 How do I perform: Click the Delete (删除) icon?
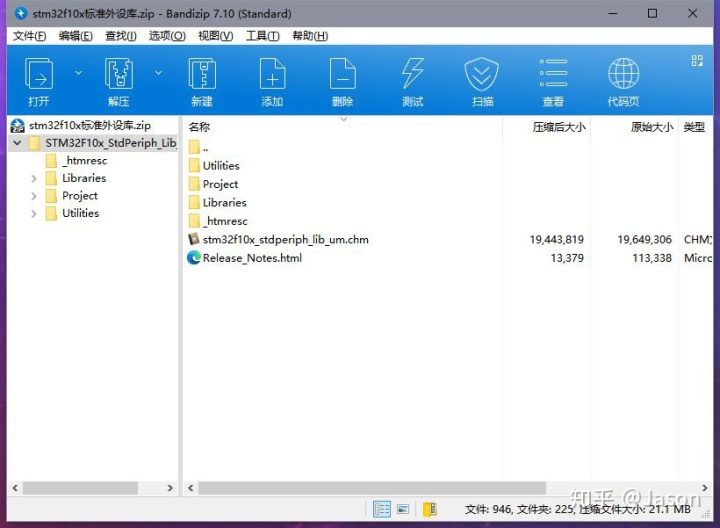pos(343,73)
